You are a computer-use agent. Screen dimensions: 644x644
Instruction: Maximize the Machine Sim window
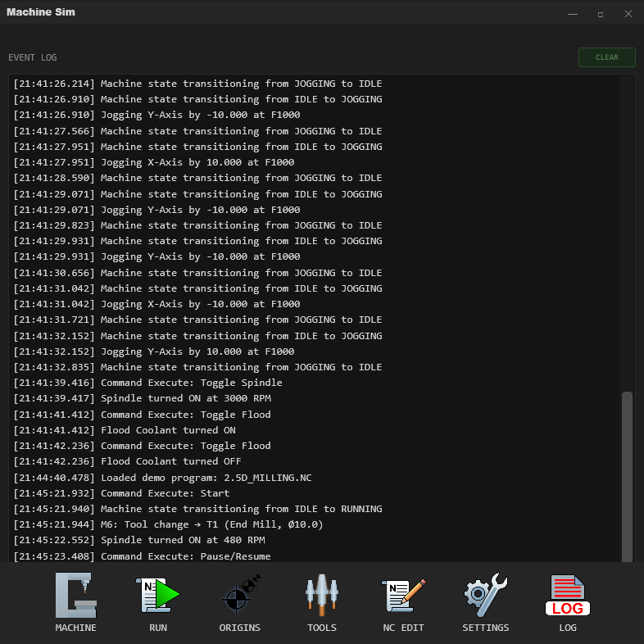click(601, 14)
